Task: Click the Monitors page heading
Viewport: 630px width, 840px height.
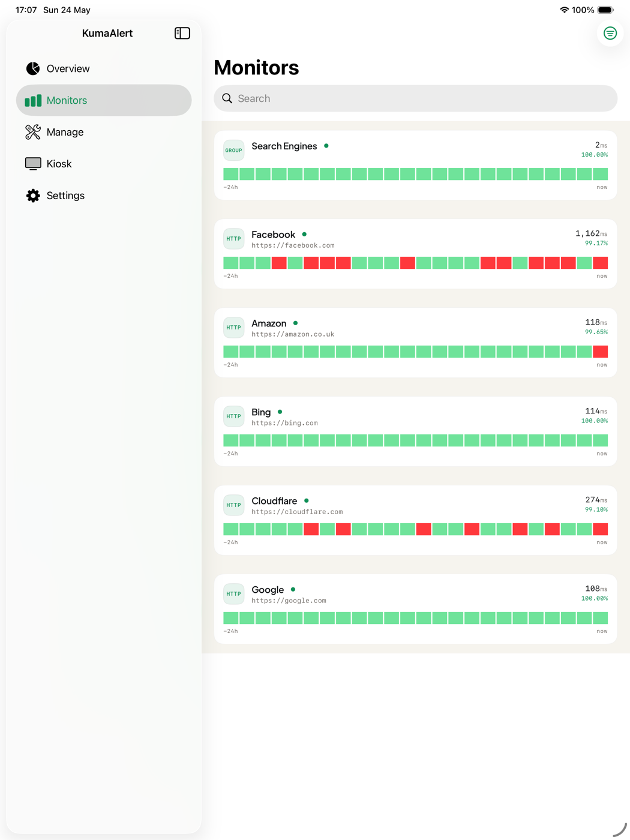Action: point(256,68)
